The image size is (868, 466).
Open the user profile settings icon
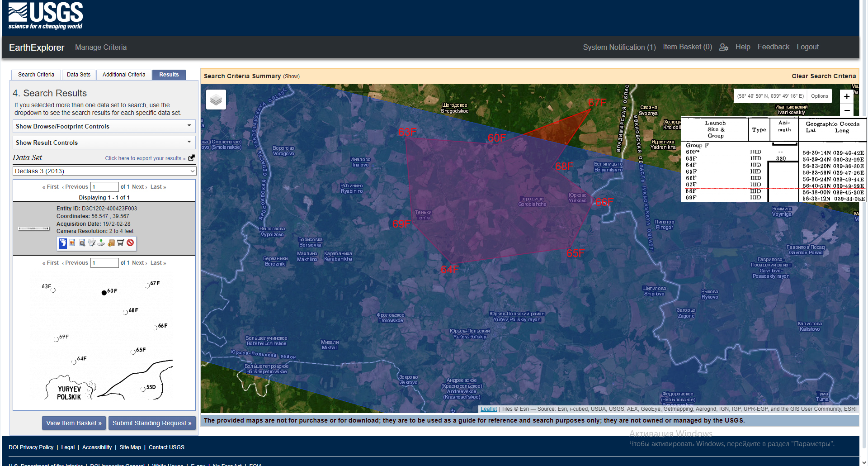723,47
